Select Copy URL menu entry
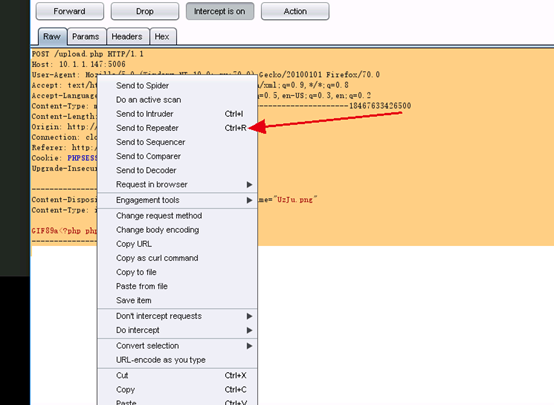 click(177, 244)
